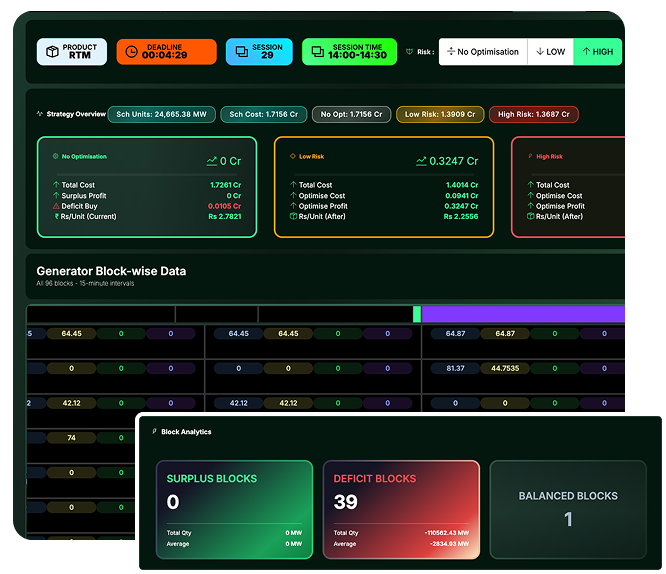This screenshot has width=666, height=574.
Task: Click the pulse icon beside Strategy Overview
Action: coord(40,114)
